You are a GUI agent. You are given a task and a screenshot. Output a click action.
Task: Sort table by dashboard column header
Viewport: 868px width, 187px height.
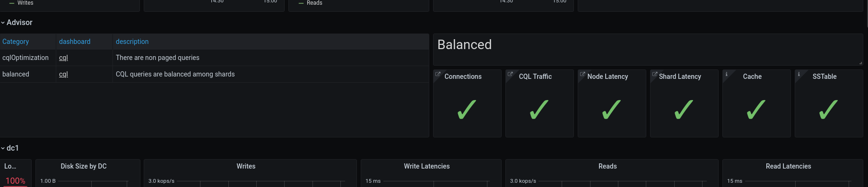pos(75,42)
